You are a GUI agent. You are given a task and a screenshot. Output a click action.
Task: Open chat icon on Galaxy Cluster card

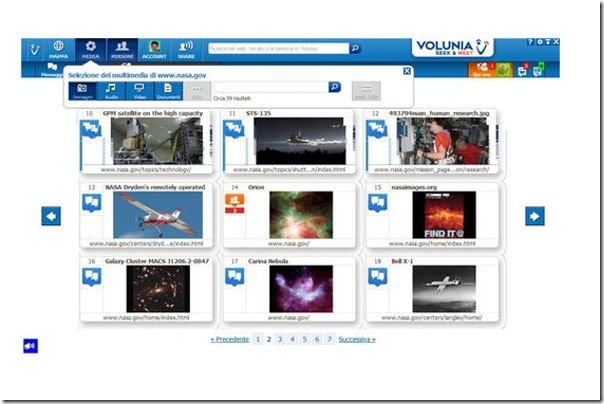click(92, 277)
